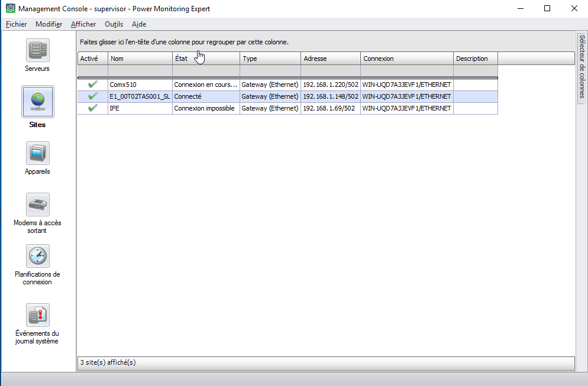Sort by the État column header

(206, 59)
